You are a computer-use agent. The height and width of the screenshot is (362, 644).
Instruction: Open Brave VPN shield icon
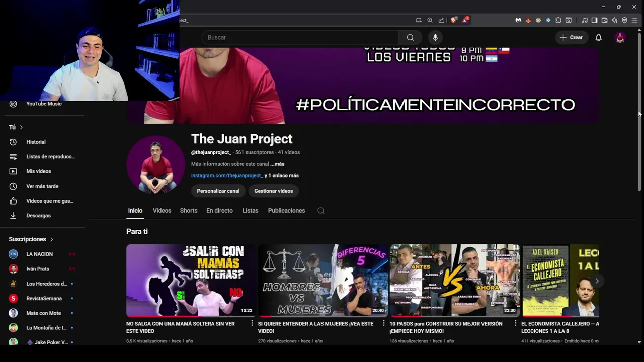(x=624, y=20)
